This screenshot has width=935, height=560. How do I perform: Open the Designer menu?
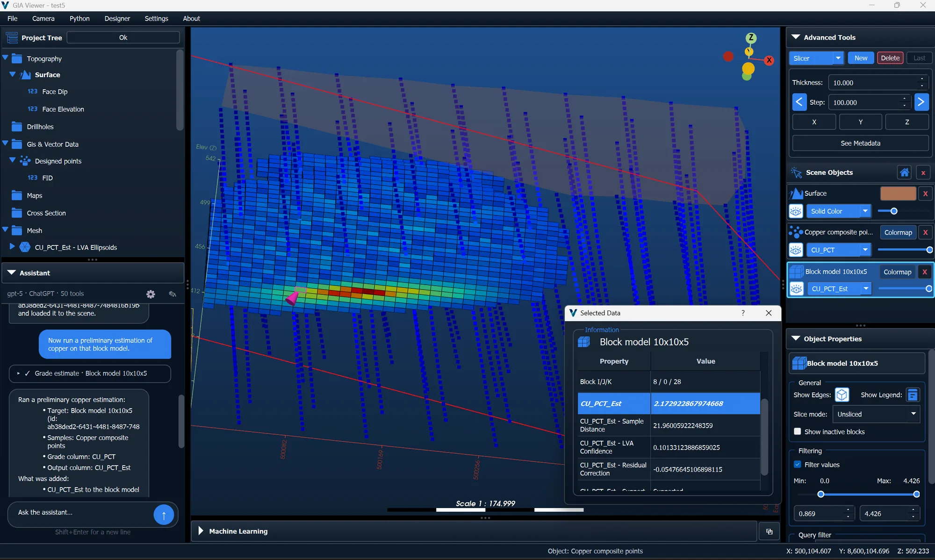(117, 19)
